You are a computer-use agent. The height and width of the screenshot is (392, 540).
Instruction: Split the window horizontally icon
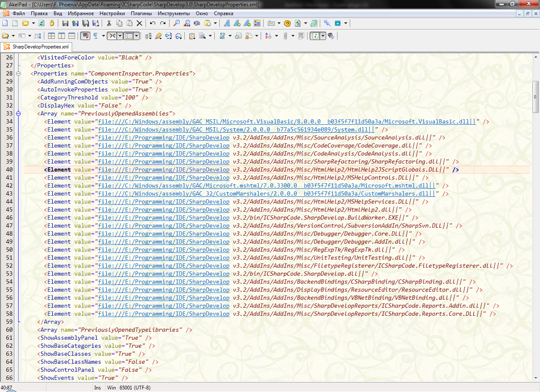point(72,36)
